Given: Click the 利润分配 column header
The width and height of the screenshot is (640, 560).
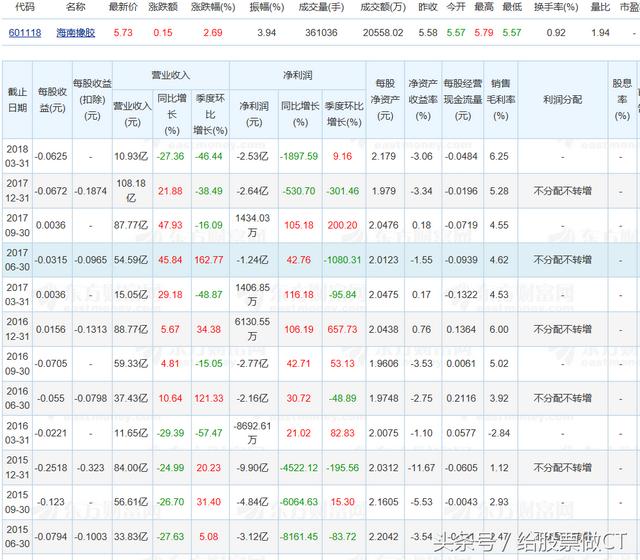Looking at the screenshot, I should pyautogui.click(x=562, y=100).
